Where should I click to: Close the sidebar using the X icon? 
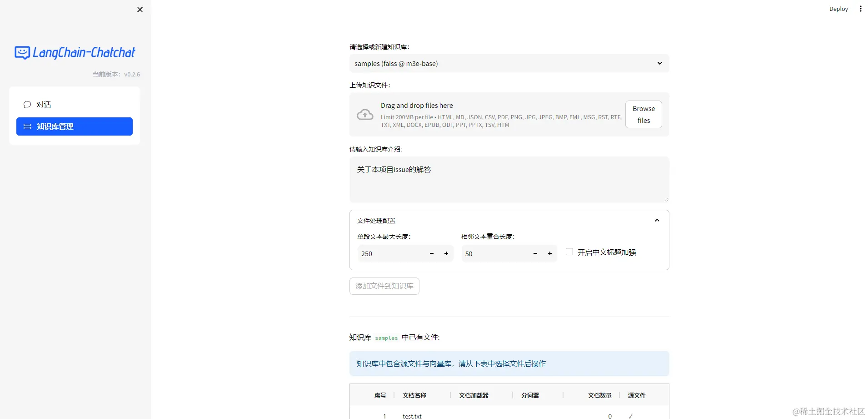click(140, 10)
